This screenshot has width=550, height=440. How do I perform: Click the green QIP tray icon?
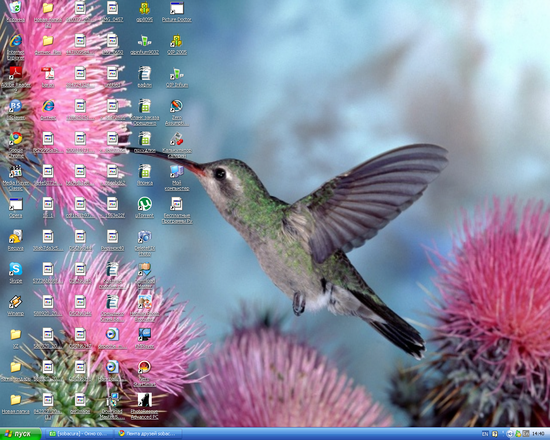coord(518,434)
